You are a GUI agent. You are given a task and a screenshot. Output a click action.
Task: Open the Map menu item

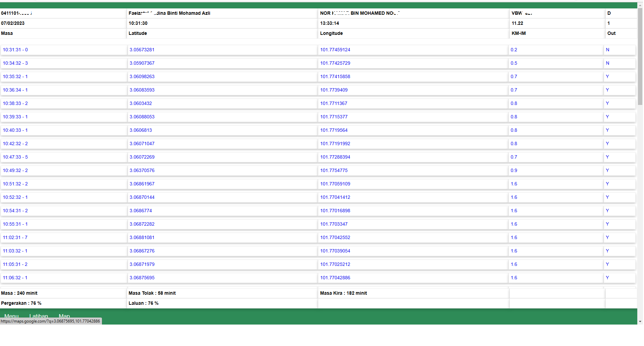click(x=64, y=316)
